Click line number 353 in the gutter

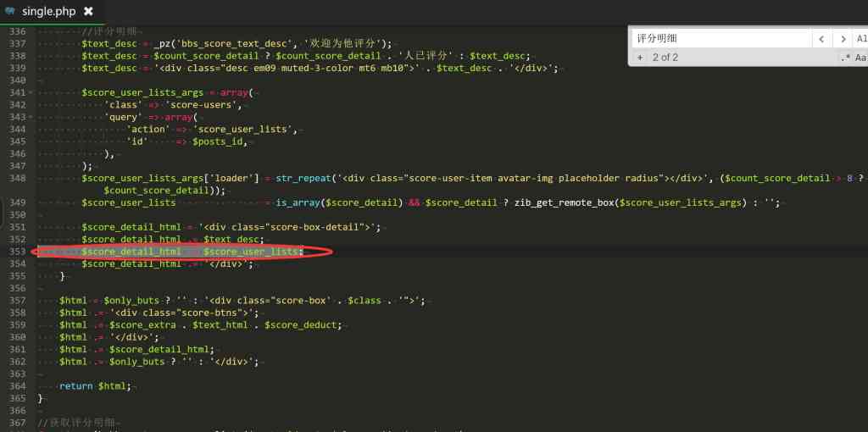(15, 252)
